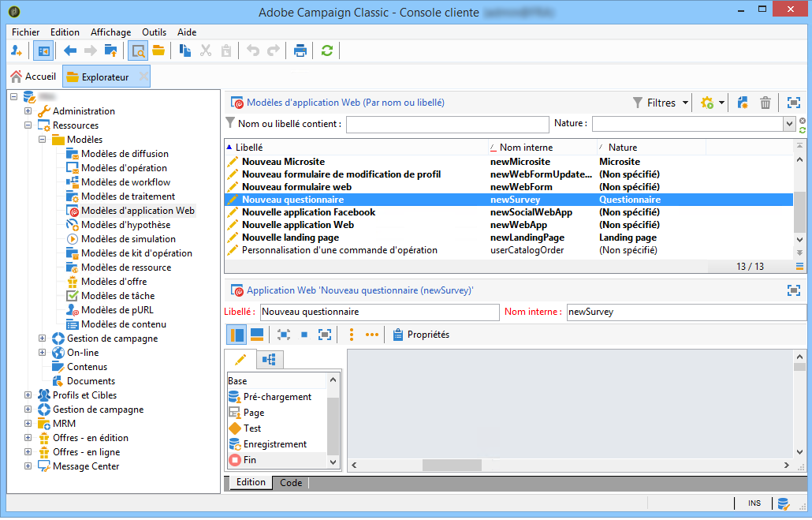Click the undo arrow icon
Viewport: 812px width, 520px height.
(253, 51)
